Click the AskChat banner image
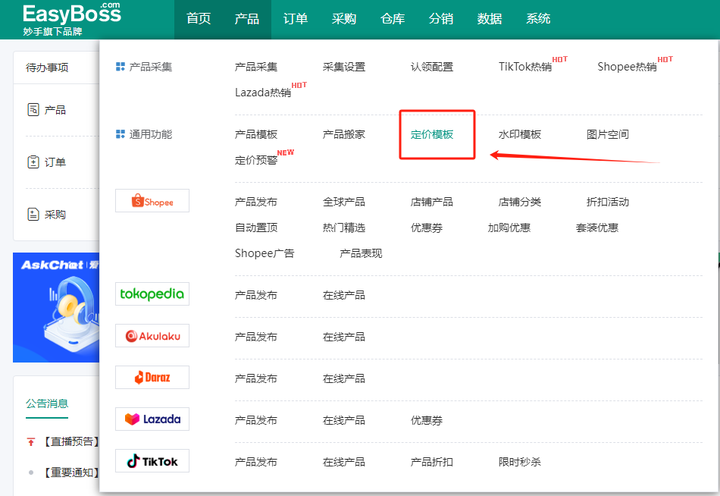720x496 pixels. 55,307
